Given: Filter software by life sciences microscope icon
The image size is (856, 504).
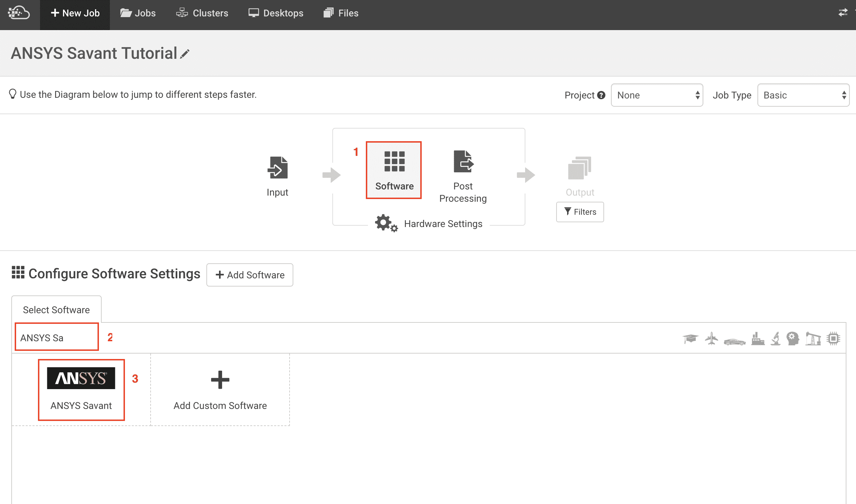Looking at the screenshot, I should point(776,339).
